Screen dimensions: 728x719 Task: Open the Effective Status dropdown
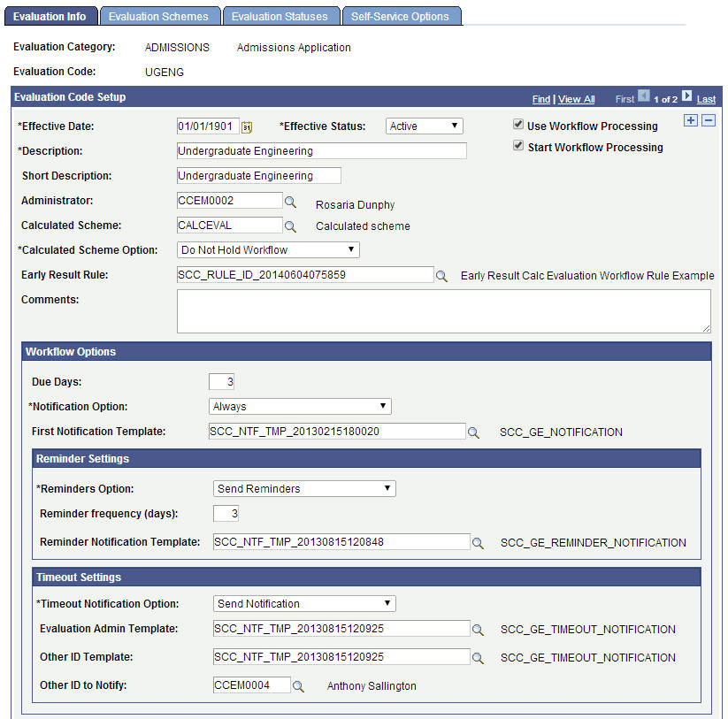point(423,126)
